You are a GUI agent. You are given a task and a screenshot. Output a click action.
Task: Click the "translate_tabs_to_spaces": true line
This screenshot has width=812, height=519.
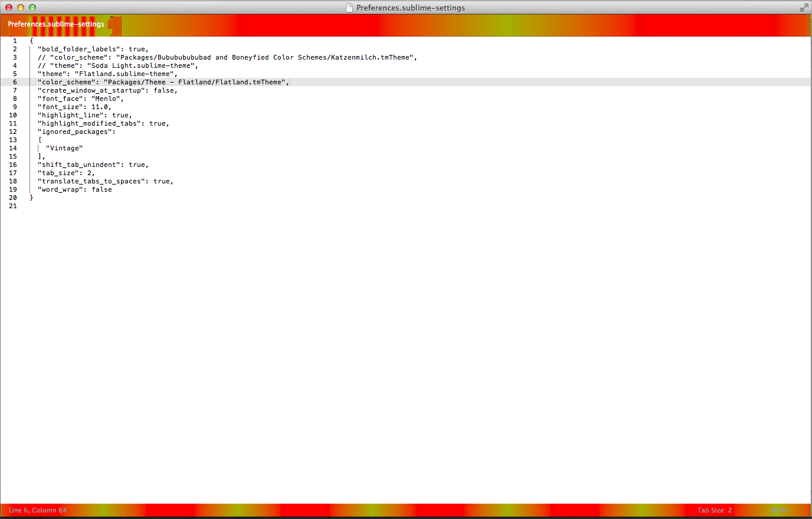[106, 182]
